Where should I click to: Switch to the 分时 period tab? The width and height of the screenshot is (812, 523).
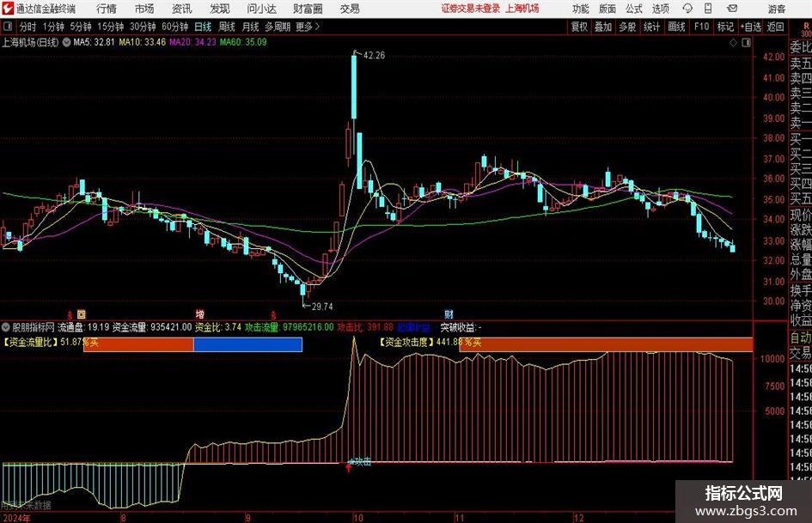click(x=28, y=27)
